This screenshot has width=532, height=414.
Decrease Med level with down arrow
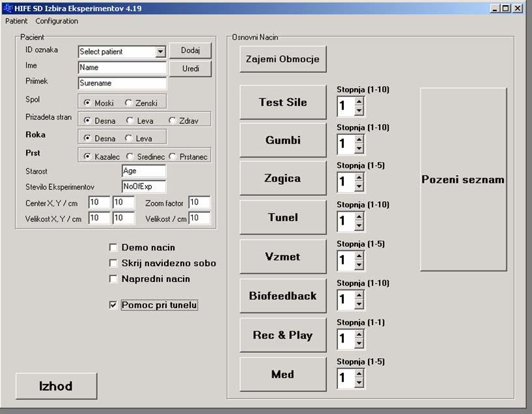click(x=359, y=383)
